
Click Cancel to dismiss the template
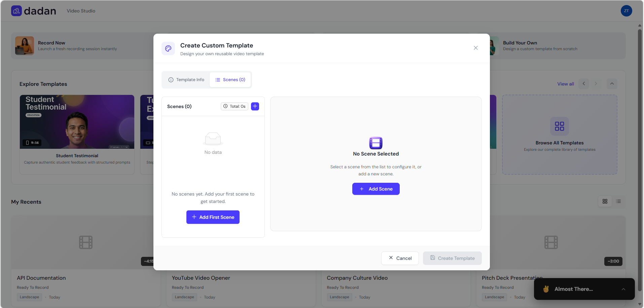coord(400,258)
